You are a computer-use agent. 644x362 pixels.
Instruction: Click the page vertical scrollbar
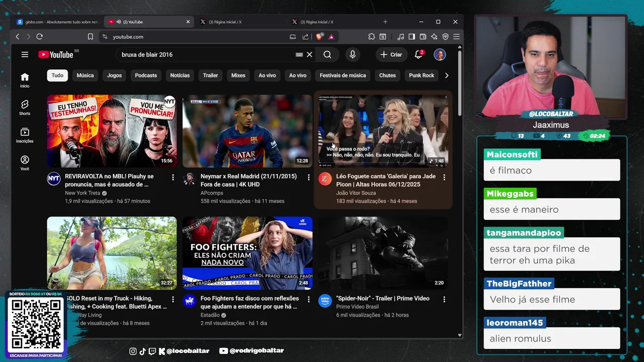pyautogui.click(x=459, y=83)
